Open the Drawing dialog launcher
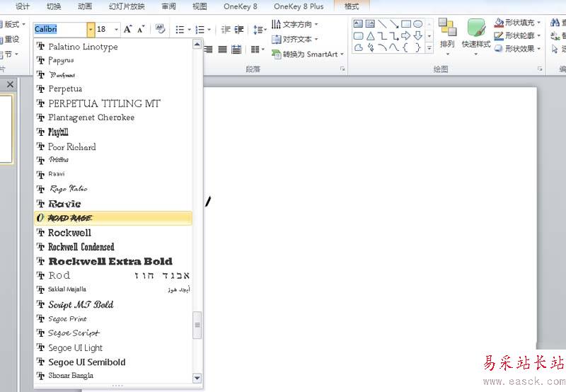566x392 pixels. tap(540, 69)
